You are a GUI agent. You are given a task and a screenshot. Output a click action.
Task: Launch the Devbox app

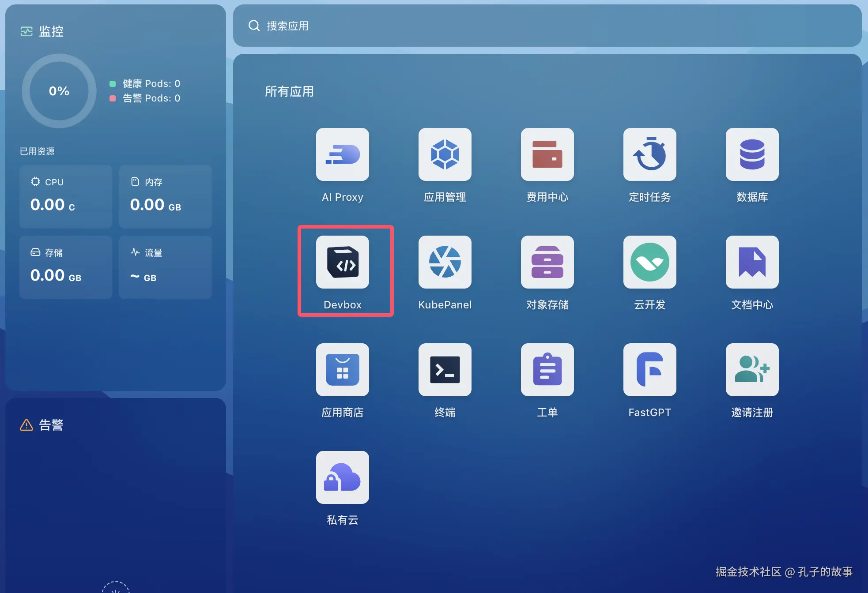click(342, 262)
